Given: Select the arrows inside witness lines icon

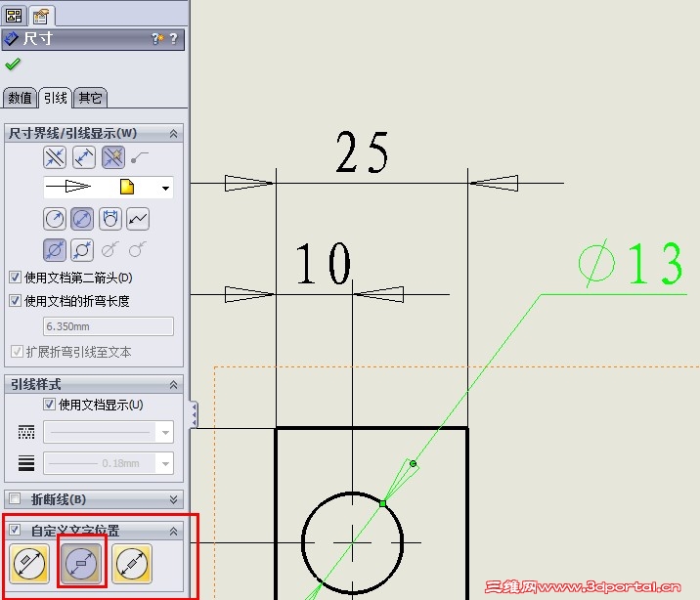Looking at the screenshot, I should [x=84, y=157].
